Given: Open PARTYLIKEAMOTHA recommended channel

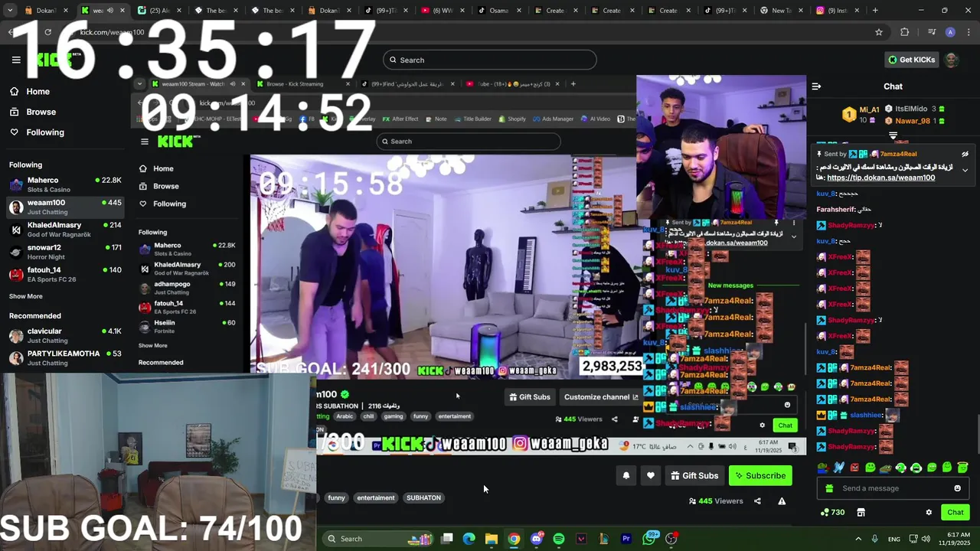Looking at the screenshot, I should tap(65, 357).
